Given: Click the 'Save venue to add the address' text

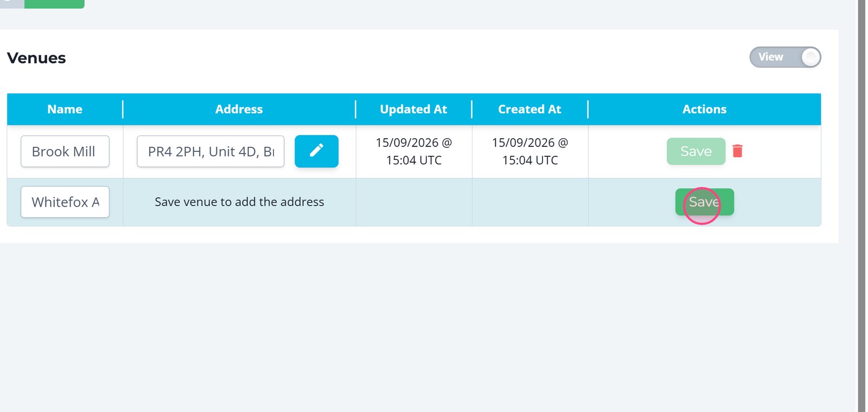Looking at the screenshot, I should pos(239,202).
